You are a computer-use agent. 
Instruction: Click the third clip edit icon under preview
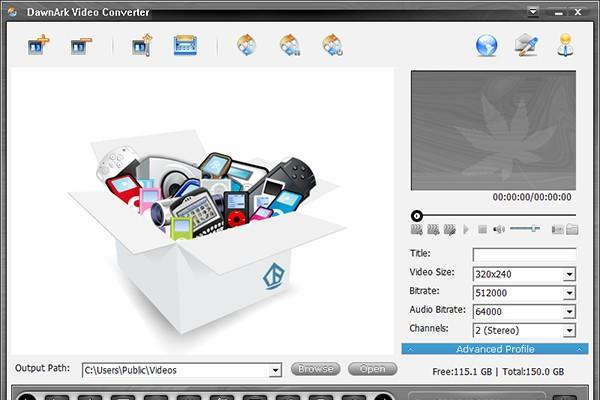coord(450,230)
